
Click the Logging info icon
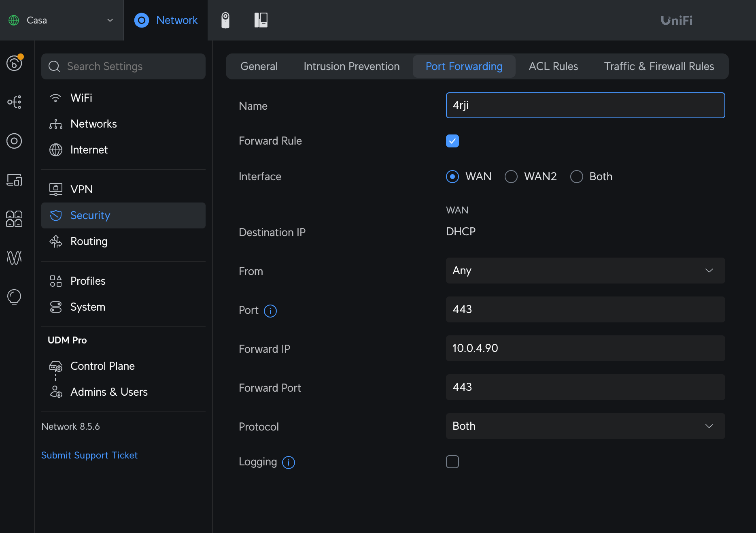click(289, 462)
